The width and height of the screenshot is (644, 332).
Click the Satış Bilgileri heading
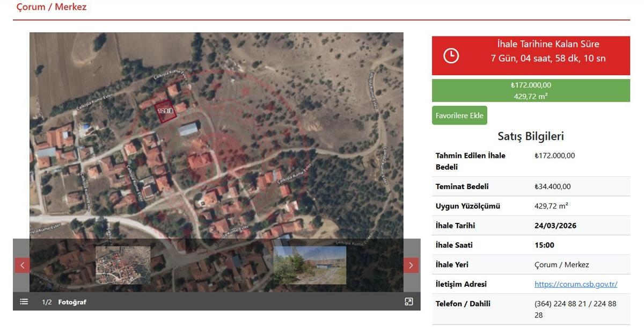(530, 136)
